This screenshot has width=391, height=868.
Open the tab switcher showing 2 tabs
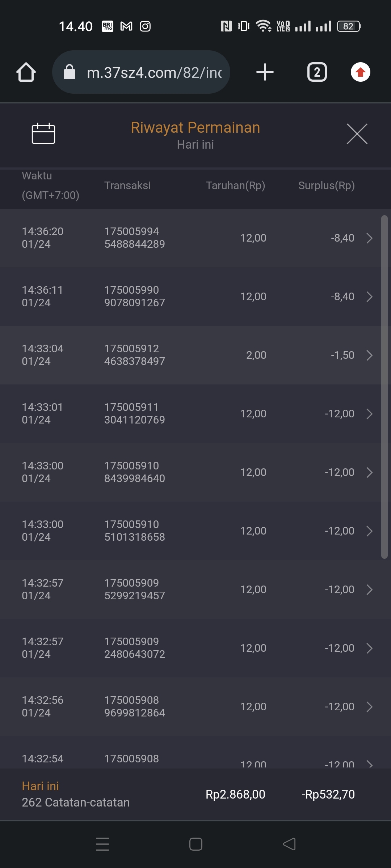point(317,72)
